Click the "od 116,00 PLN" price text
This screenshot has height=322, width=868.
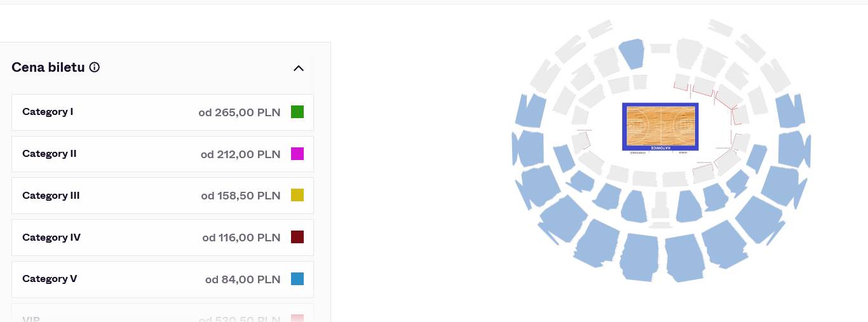click(x=241, y=238)
